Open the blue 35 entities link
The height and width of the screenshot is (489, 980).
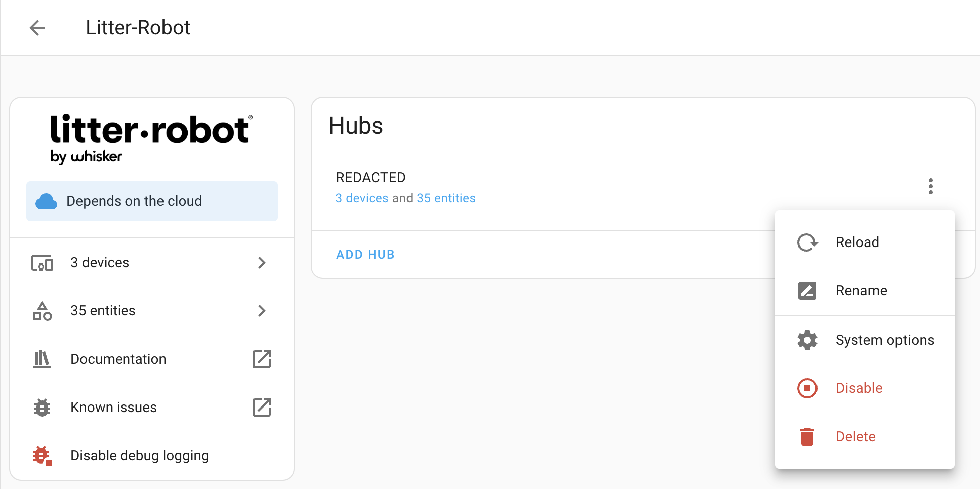446,198
